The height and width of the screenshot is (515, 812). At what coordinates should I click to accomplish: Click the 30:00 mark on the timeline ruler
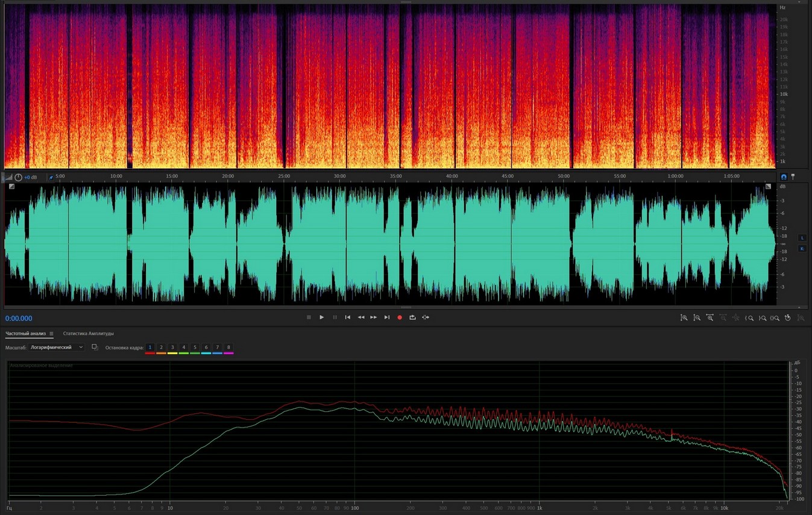[340, 176]
